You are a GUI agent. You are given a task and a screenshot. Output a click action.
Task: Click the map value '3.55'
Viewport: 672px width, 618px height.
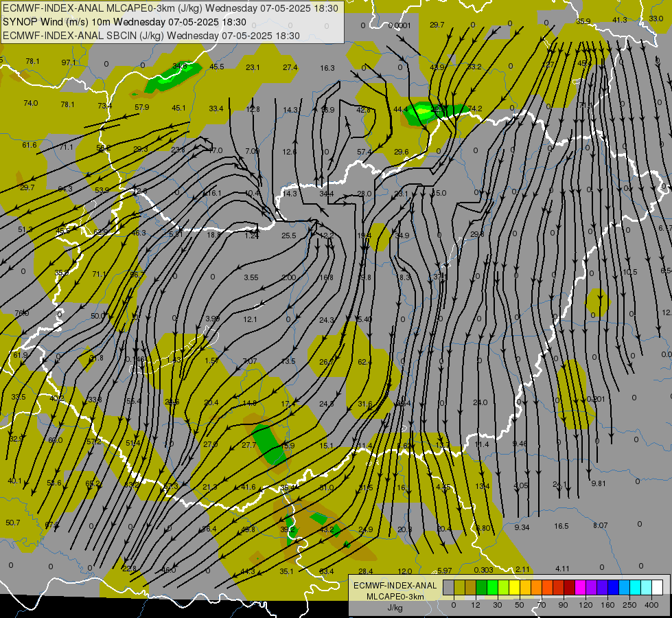[x=251, y=277]
